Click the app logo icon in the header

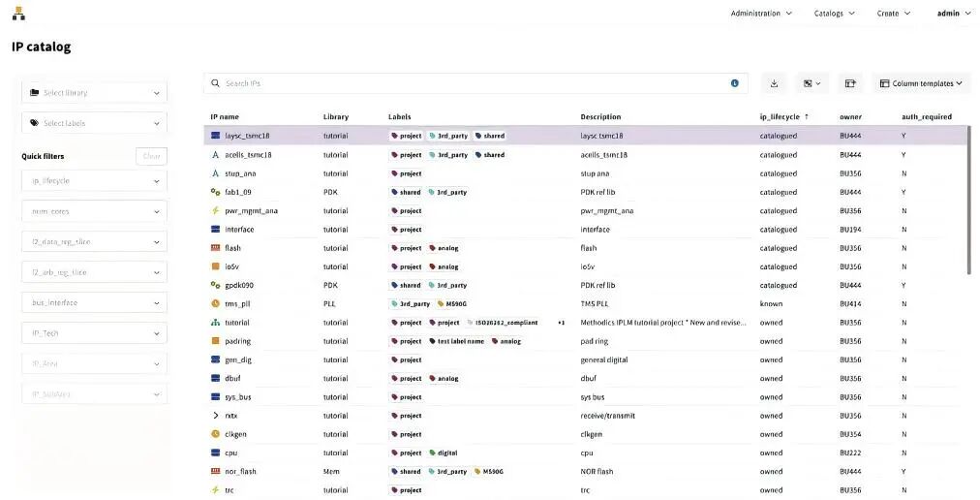(18, 14)
